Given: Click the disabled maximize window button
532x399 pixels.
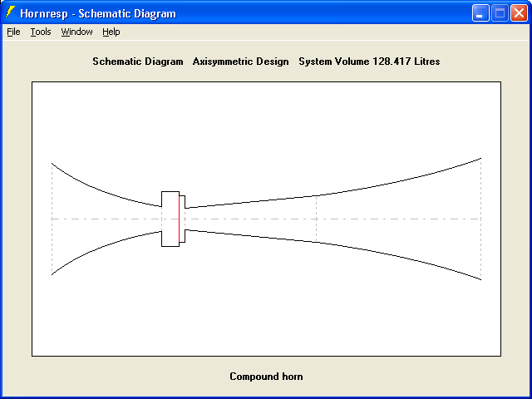Looking at the screenshot, I should tap(500, 13).
